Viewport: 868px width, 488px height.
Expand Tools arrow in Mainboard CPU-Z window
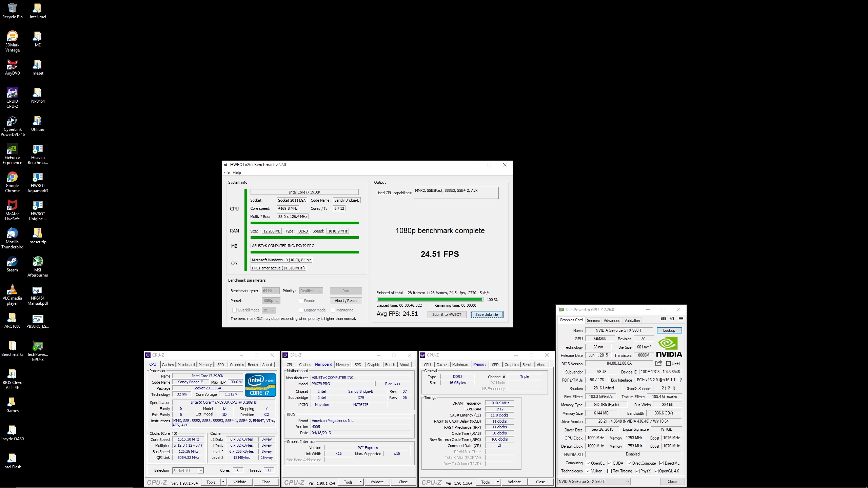[x=360, y=482]
